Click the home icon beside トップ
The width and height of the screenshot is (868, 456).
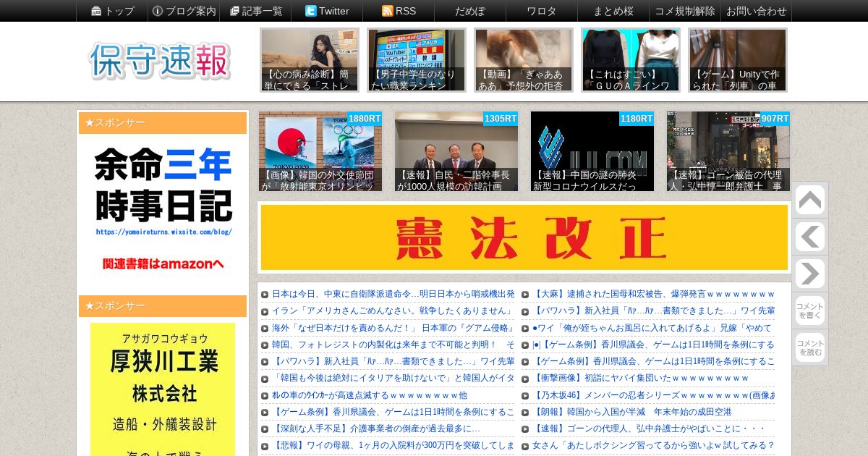click(96, 11)
